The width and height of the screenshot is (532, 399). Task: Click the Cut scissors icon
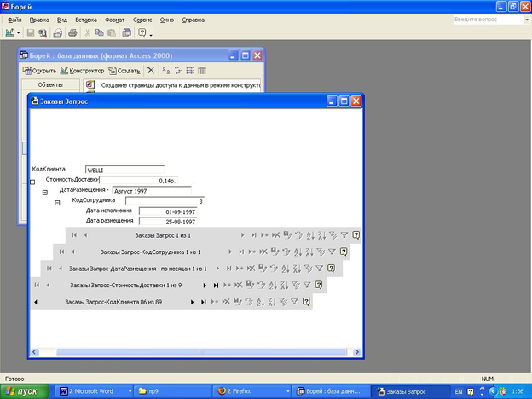pos(87,33)
